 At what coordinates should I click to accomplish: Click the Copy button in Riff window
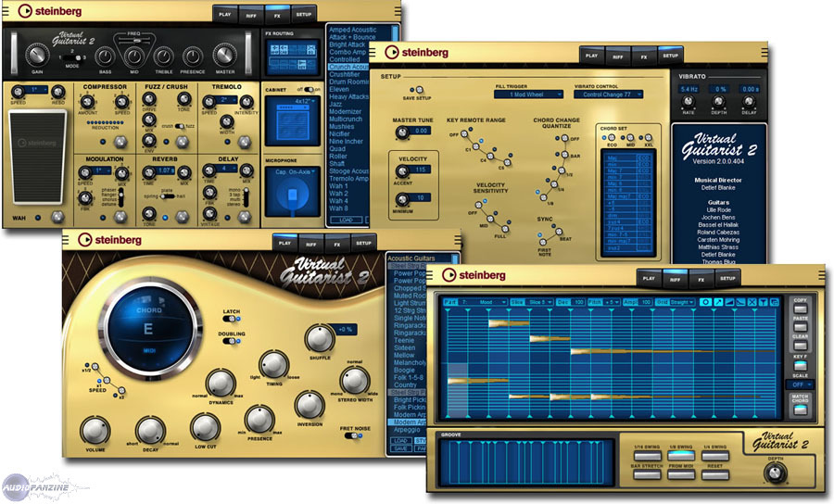click(x=800, y=309)
